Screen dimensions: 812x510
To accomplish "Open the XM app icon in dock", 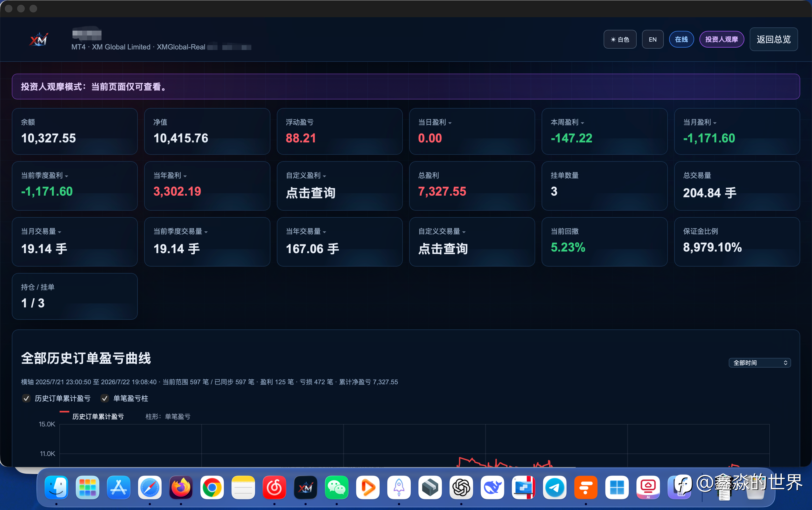I will [305, 487].
